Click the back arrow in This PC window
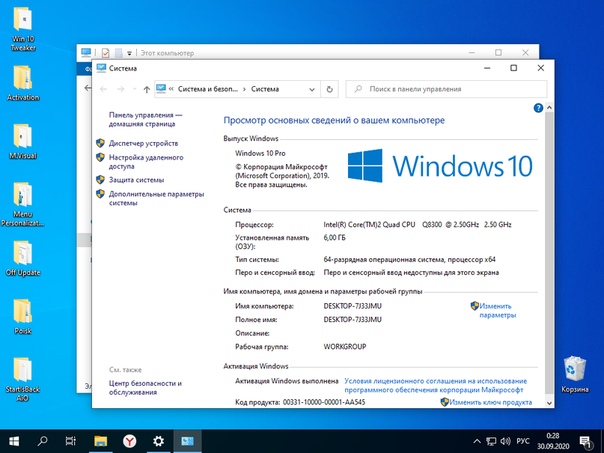 pos(87,88)
